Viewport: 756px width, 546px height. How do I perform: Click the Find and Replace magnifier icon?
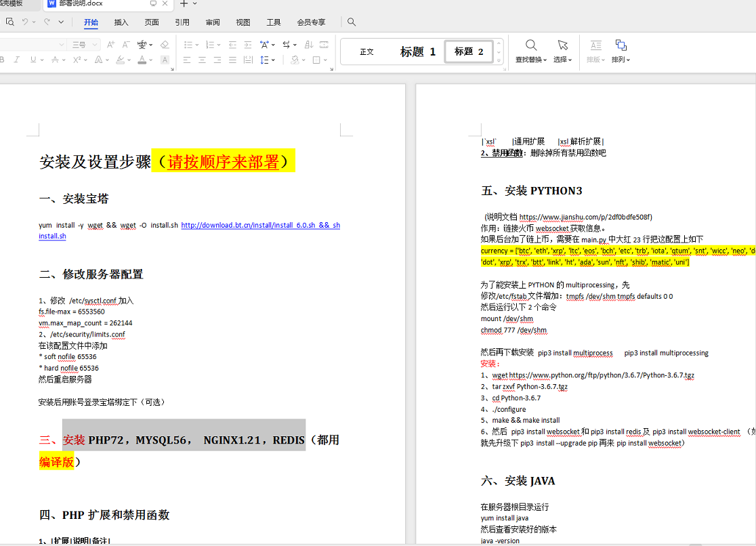531,45
